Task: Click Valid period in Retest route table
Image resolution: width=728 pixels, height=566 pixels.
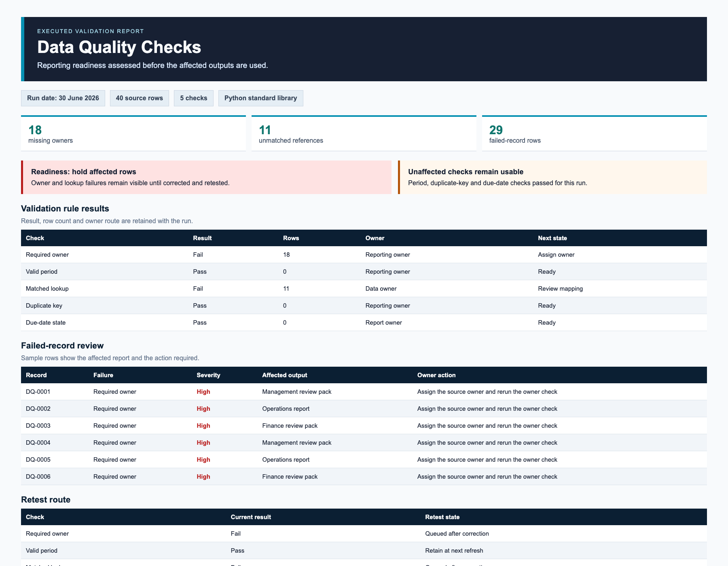Action: (42, 551)
